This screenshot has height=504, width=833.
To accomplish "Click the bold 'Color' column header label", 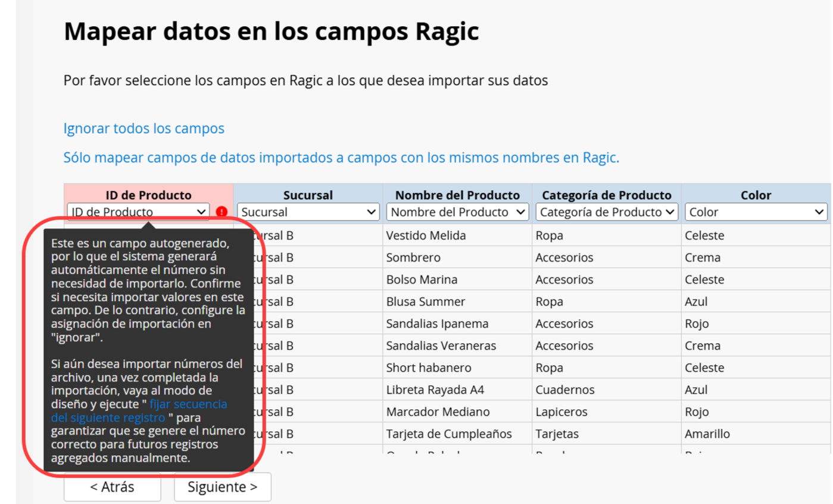I will 756,195.
